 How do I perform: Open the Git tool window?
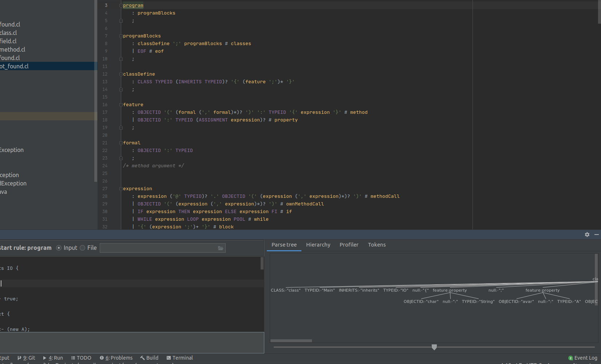26,358
